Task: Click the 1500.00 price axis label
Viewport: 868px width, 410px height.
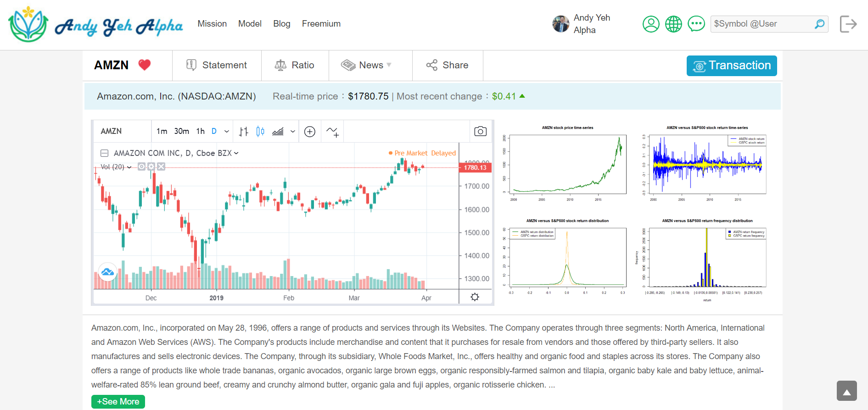Action: (477, 233)
